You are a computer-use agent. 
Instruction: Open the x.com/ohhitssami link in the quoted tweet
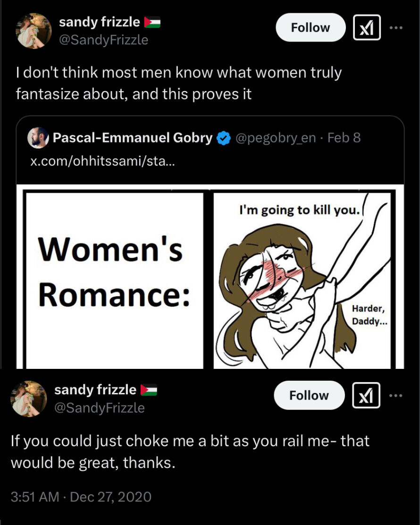[102, 161]
